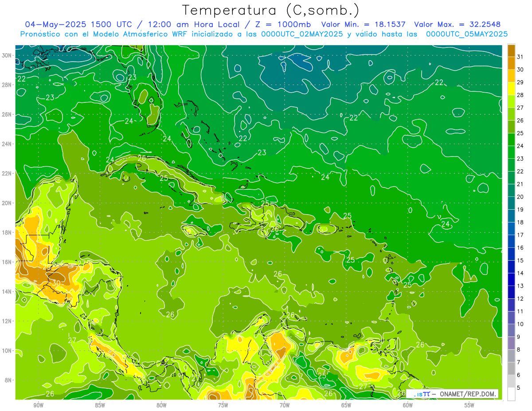The image size is (532, 411).
Task: Click the 26N latitude axis label
Action: pos(8,114)
